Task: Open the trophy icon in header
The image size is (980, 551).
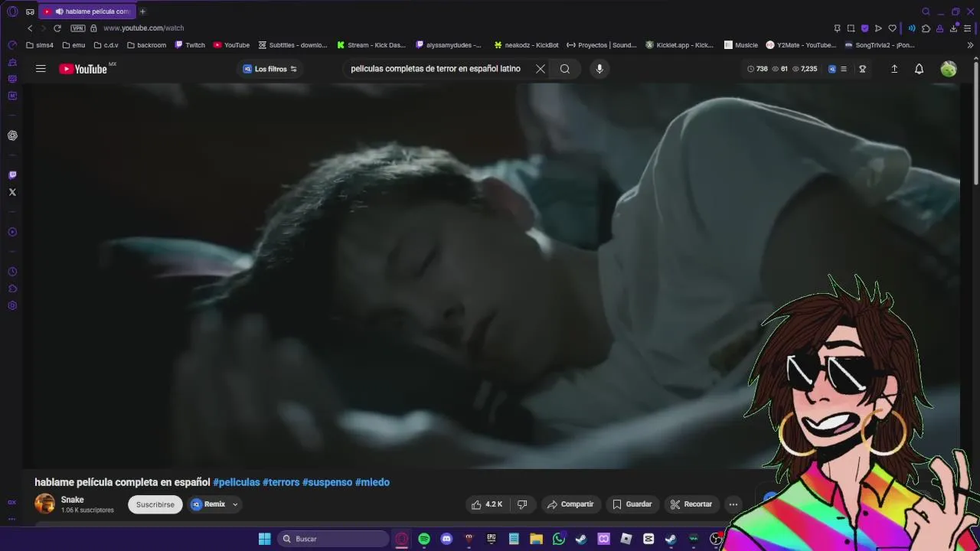Action: tap(863, 69)
